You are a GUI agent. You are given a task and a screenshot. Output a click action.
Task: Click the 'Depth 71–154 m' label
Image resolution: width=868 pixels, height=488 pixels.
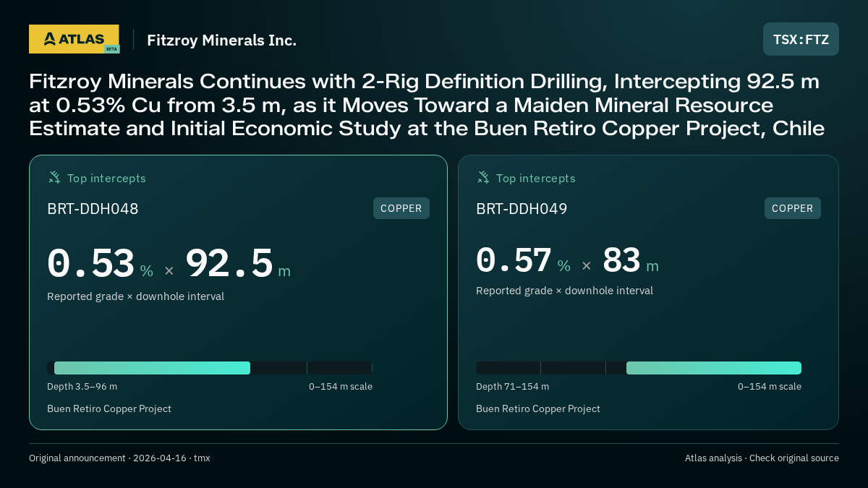512,387
